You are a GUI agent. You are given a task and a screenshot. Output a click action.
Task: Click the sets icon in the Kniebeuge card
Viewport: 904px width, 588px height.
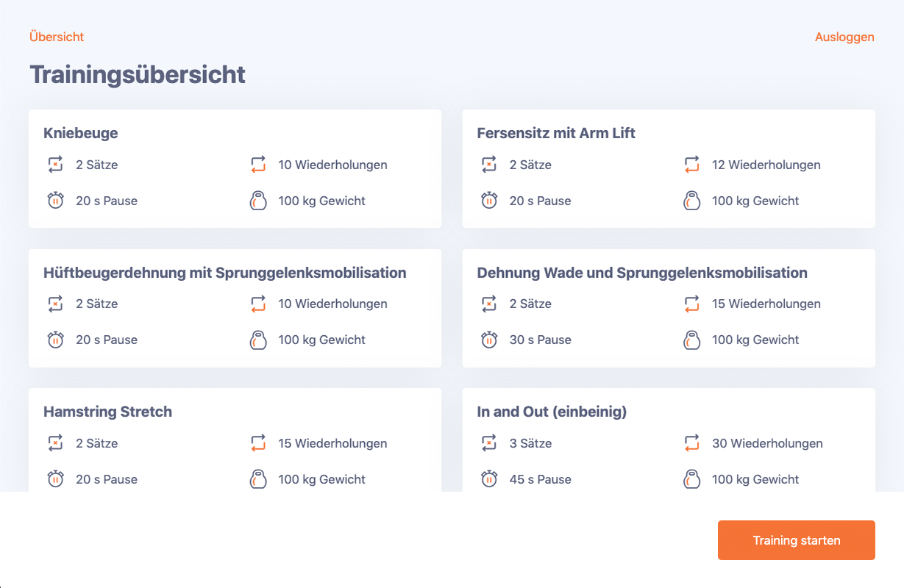pyautogui.click(x=55, y=165)
